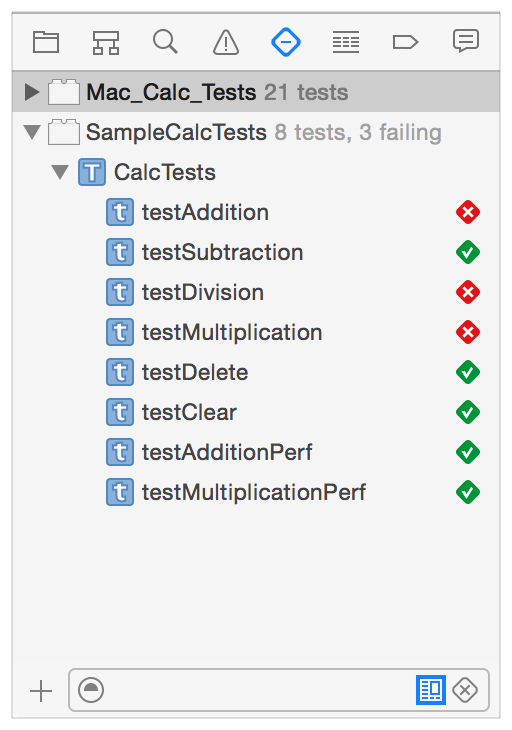This screenshot has height=730, width=512.
Task: Expand the Mac_Calc_Tests bundle
Action: [x=32, y=92]
